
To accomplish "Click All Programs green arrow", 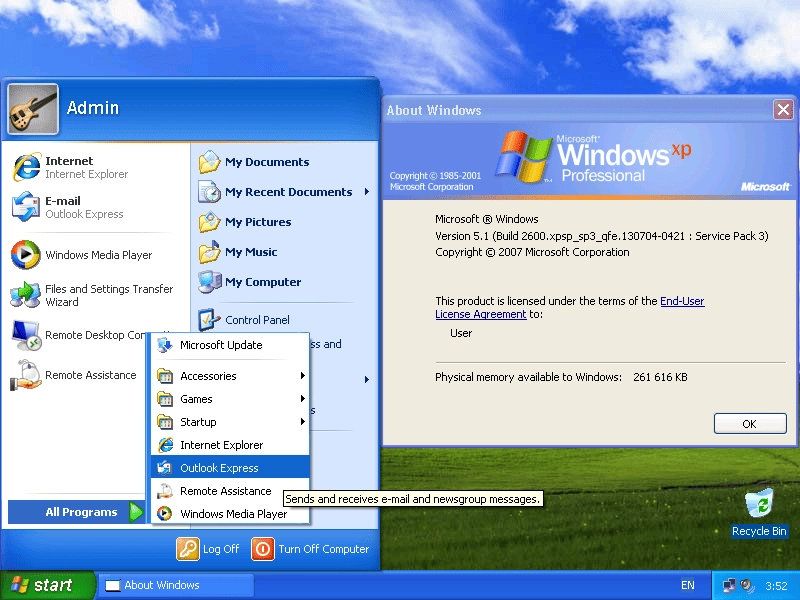I will pos(136,512).
